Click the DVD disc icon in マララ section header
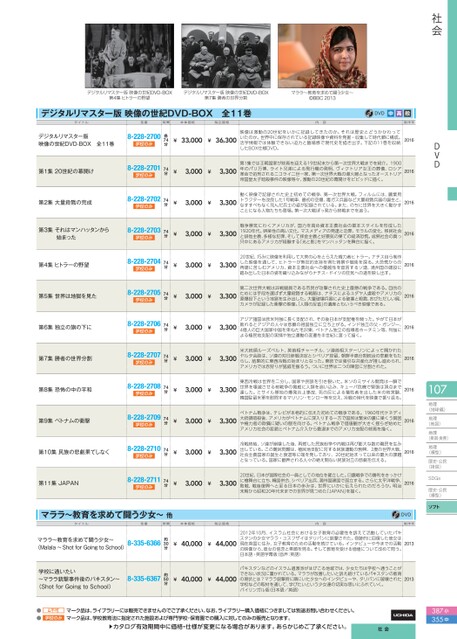 (x=395, y=515)
